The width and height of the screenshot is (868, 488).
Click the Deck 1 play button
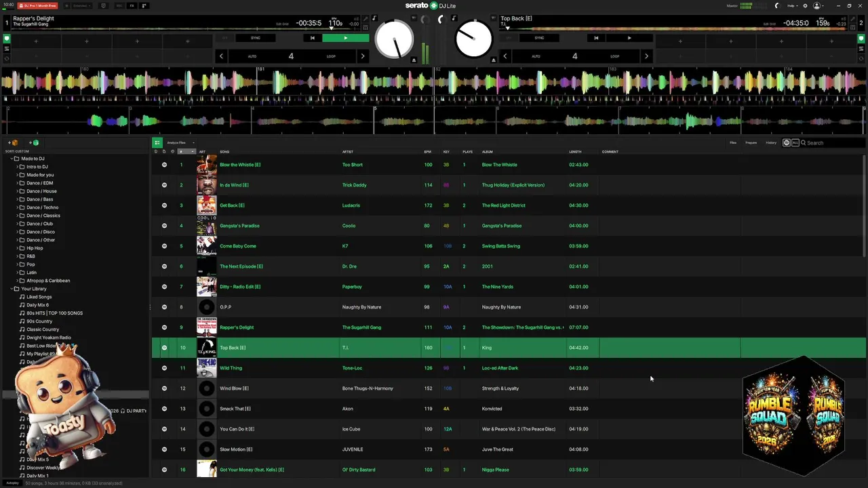(346, 38)
